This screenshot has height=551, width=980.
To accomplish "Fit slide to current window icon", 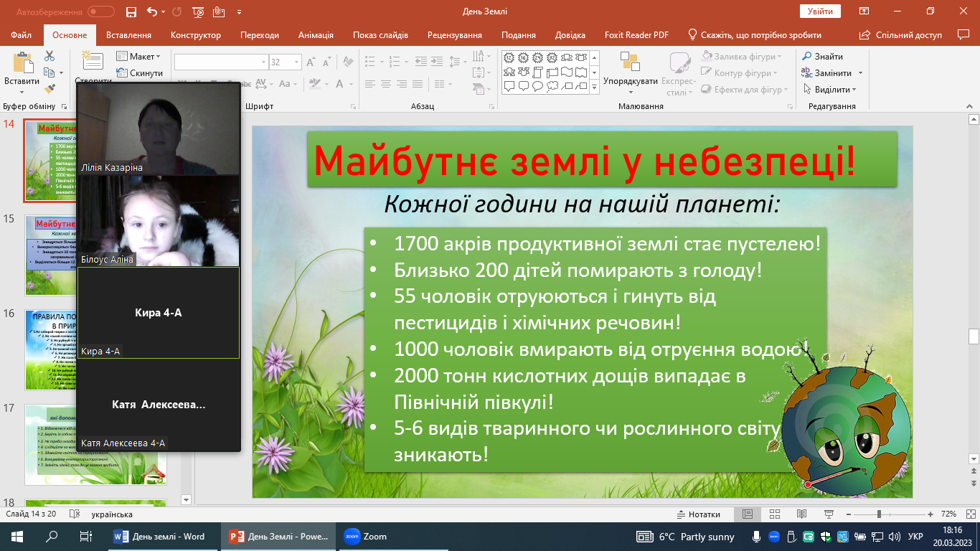I will [969, 514].
